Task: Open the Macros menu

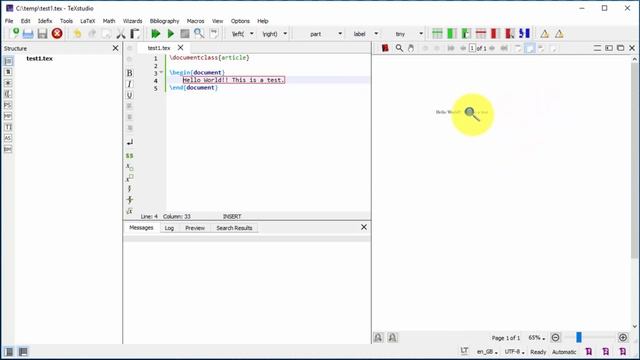Action: [195, 21]
